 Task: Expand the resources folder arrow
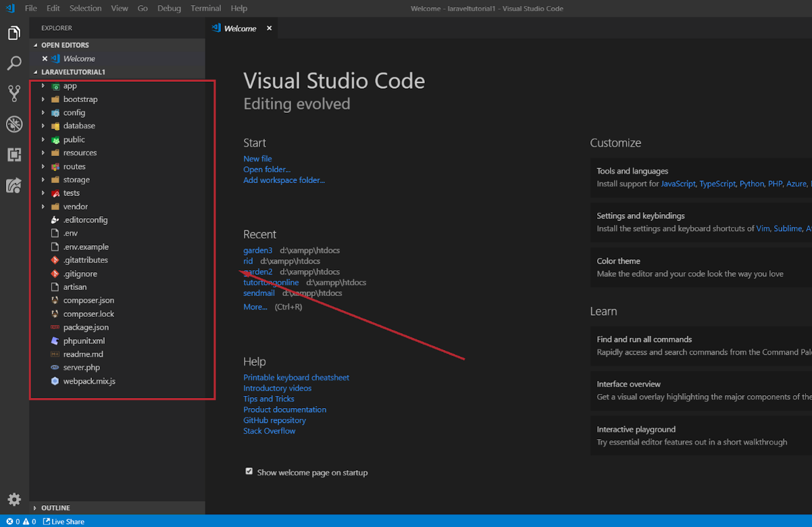[43, 153]
